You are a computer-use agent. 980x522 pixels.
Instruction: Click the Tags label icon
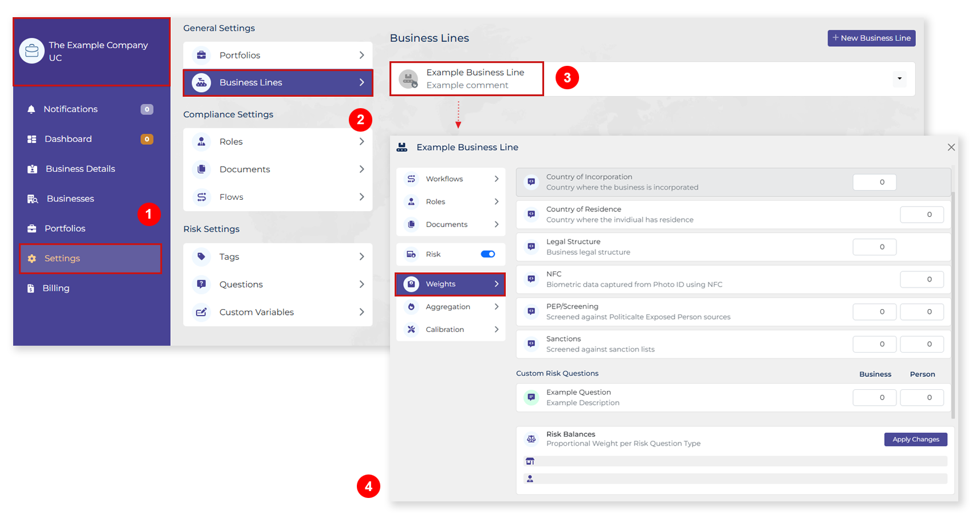point(201,256)
